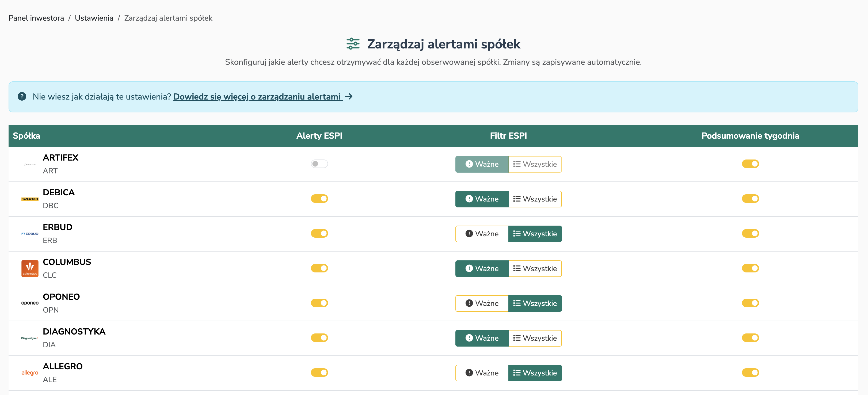This screenshot has height=395, width=868.
Task: Click the Allegro company logo
Action: click(x=30, y=373)
